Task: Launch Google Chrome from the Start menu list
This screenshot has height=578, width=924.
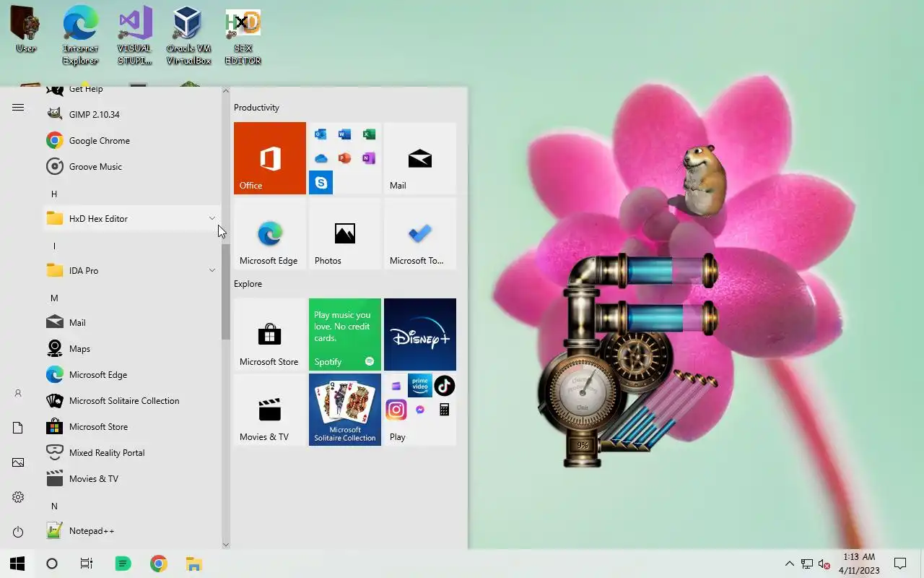Action: [x=132, y=140]
